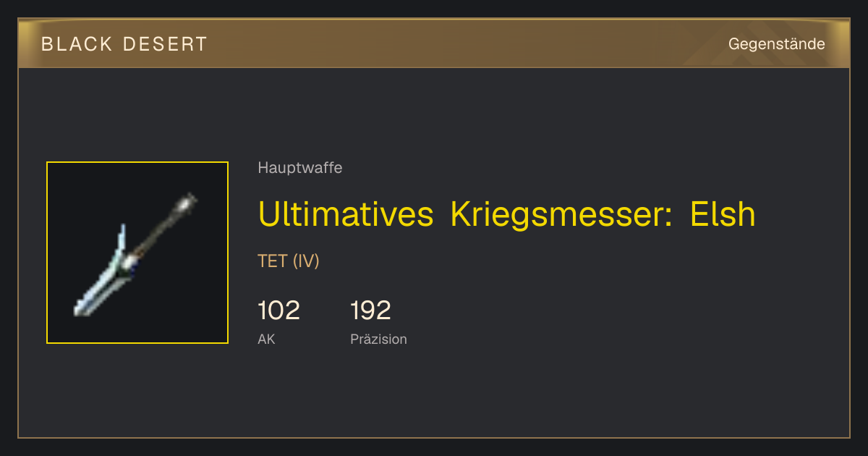
Task: Open the Ultimatives Kriegsmesser: Elsh item title
Action: (507, 214)
